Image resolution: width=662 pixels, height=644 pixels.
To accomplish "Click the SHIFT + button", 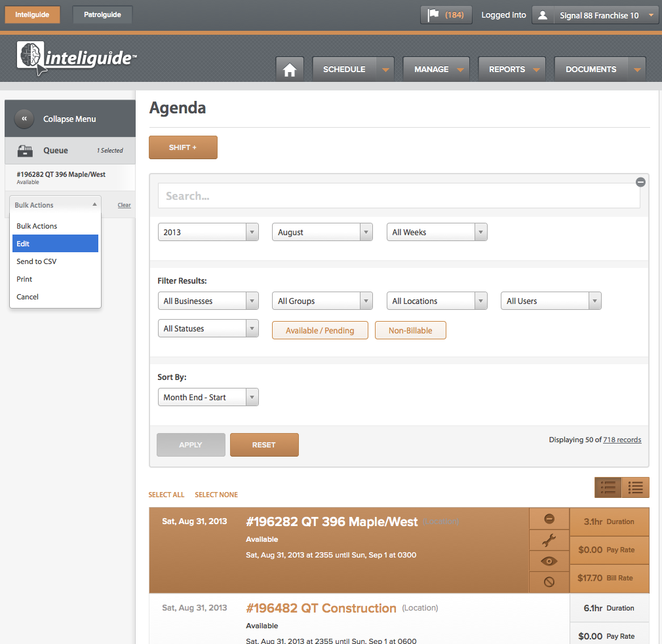I will pos(183,147).
